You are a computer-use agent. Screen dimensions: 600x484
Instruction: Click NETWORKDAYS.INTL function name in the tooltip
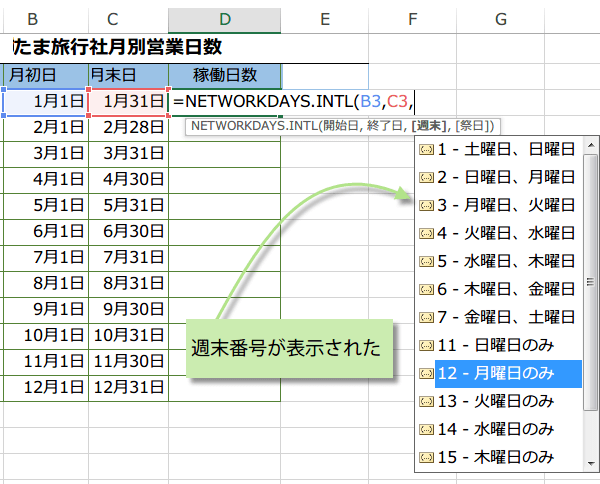tap(254, 126)
